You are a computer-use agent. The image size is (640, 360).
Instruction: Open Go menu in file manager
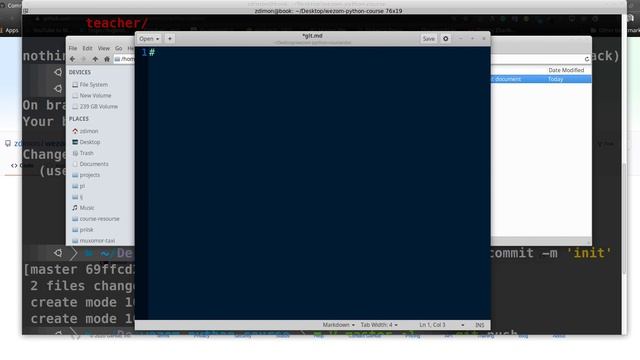pos(118,48)
